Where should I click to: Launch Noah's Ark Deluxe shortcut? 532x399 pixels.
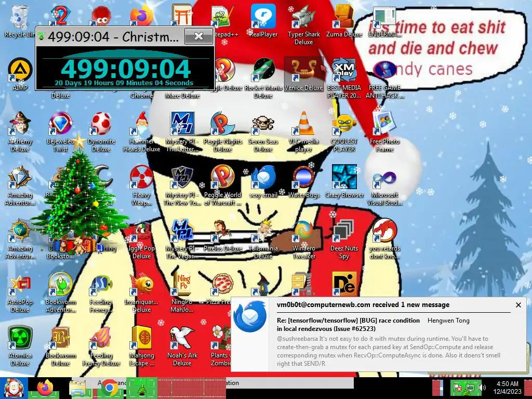click(182, 346)
